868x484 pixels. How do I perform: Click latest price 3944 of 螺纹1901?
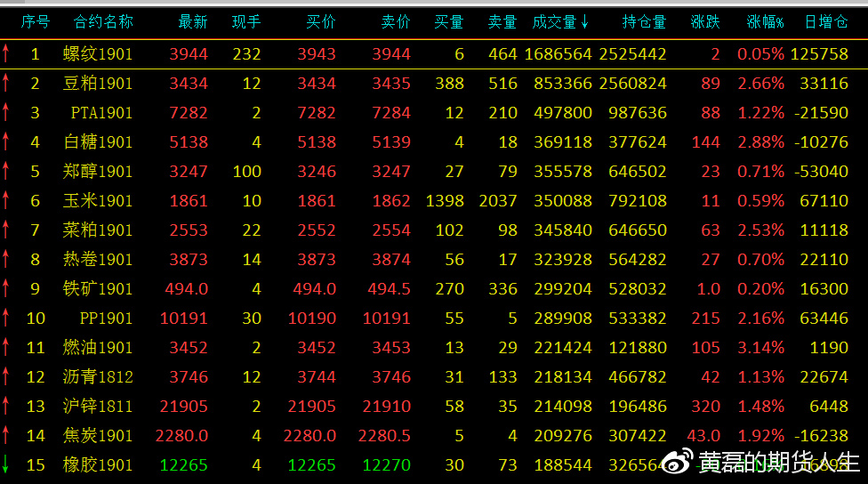[189, 54]
